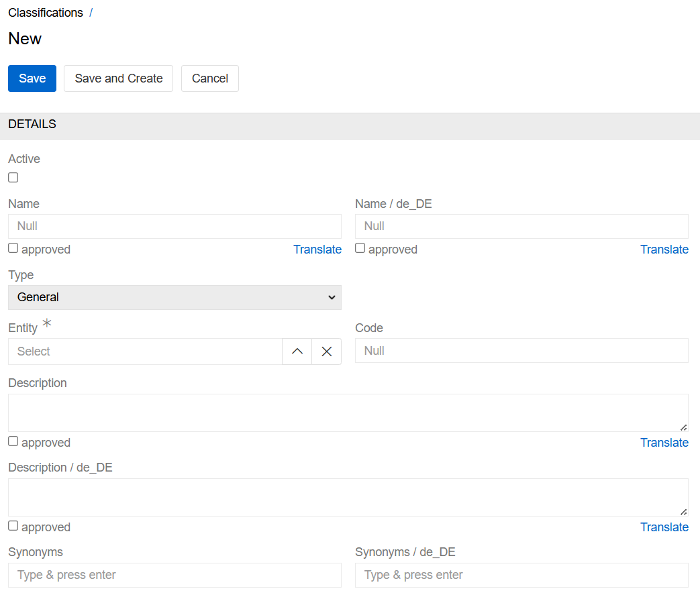The image size is (700, 597).
Task: Click into the Synonyms input field
Action: coord(174,575)
